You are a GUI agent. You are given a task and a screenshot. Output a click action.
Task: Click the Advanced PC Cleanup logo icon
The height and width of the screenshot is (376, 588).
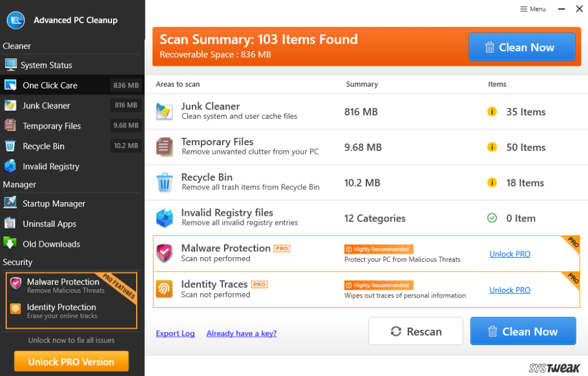16,20
